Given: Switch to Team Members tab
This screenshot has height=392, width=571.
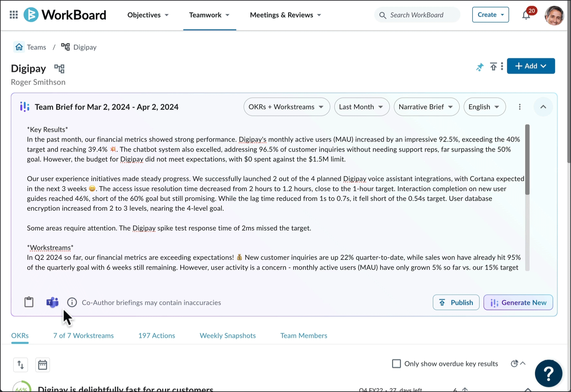Looking at the screenshot, I should pyautogui.click(x=304, y=335).
